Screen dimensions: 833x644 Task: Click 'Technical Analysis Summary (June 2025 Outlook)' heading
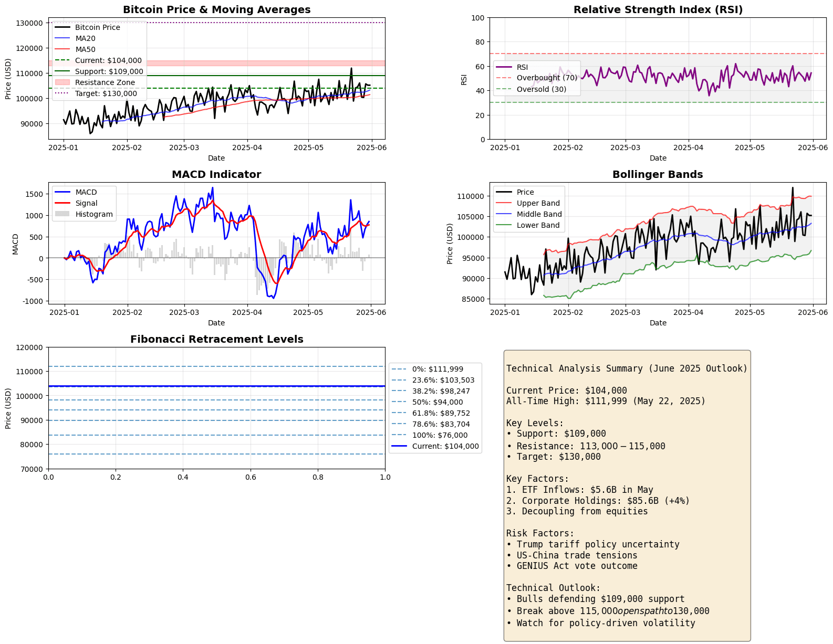point(627,368)
